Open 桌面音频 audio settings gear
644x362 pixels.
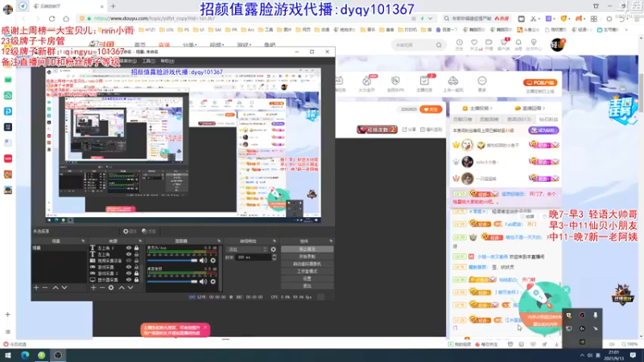click(x=213, y=282)
